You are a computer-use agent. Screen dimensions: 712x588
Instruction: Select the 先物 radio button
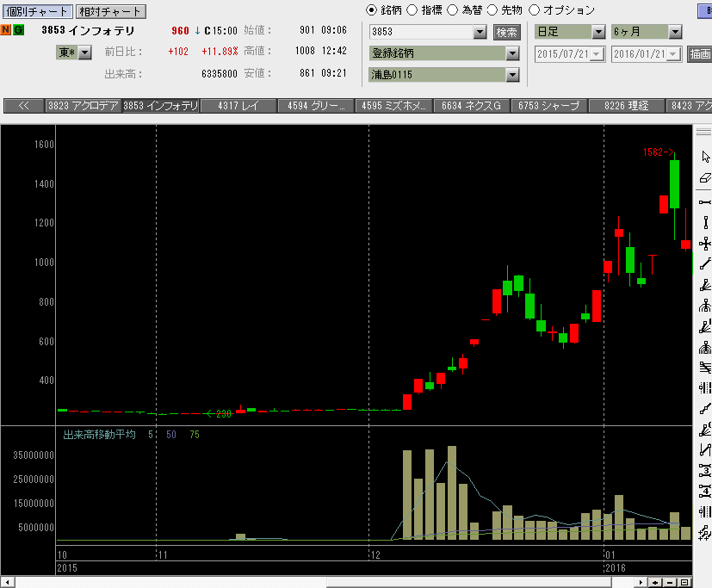[492, 10]
